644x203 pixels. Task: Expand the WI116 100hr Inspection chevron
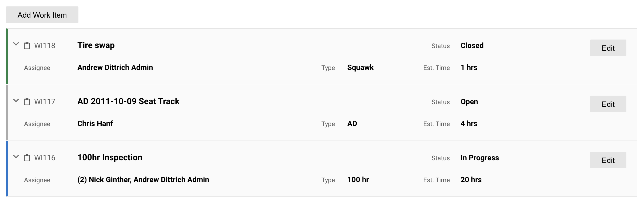point(16,157)
